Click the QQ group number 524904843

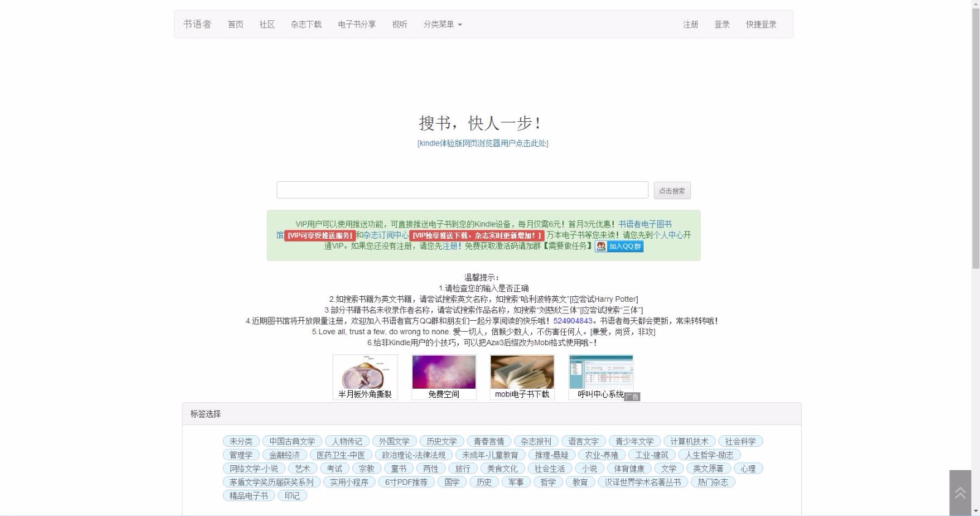click(573, 321)
